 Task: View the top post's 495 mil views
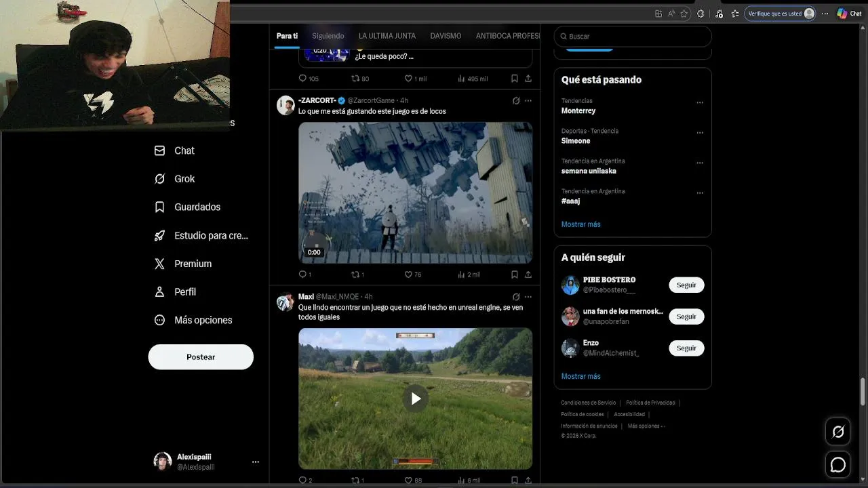point(473,79)
